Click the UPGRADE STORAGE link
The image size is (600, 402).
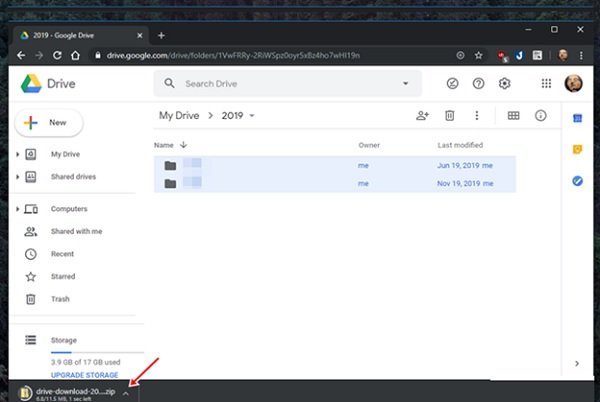point(85,375)
